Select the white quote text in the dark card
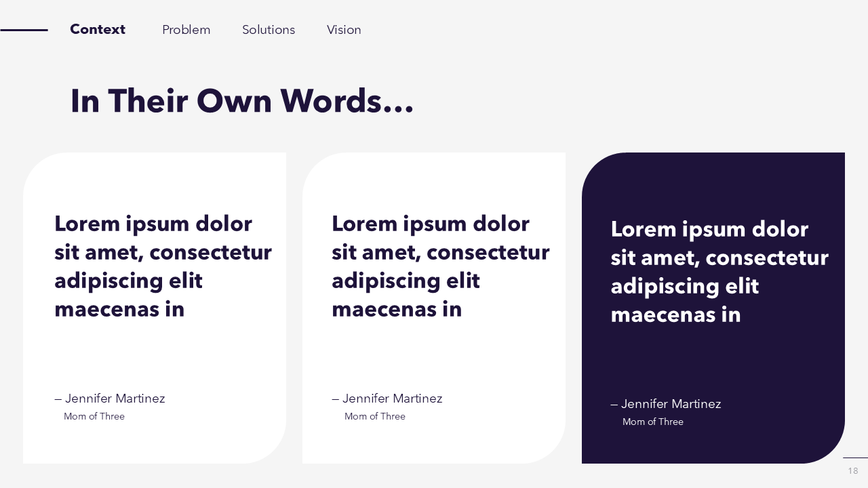Screen dimensions: 868x488 (x=719, y=271)
